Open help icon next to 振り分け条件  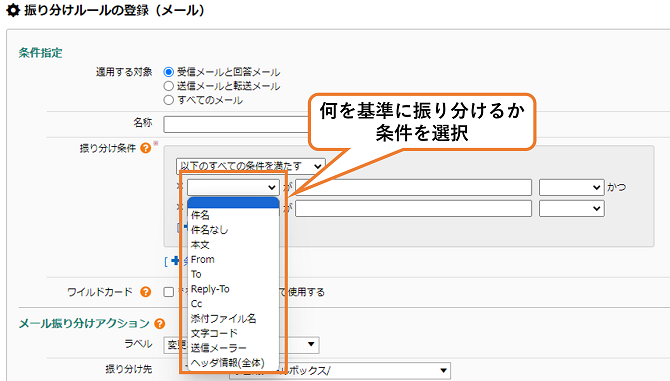pos(146,148)
